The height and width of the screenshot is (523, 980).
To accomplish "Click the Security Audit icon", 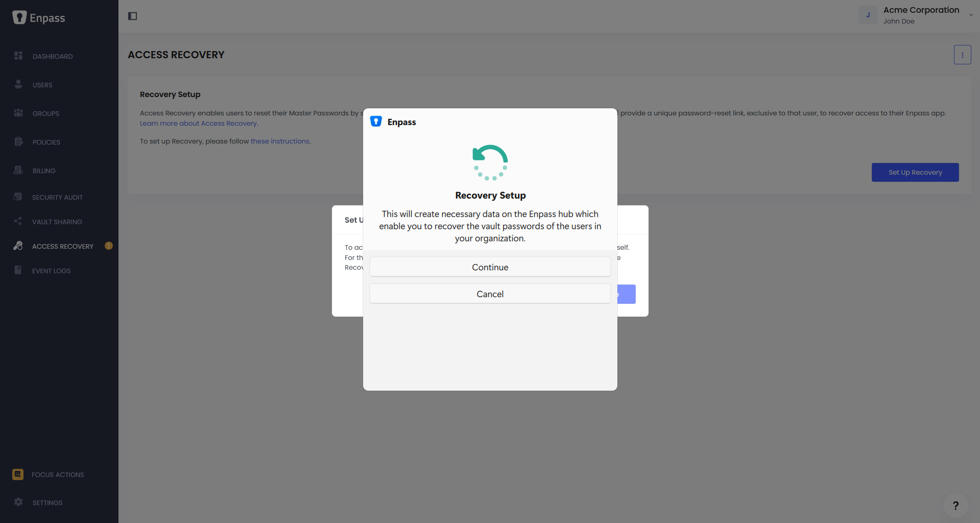I will (x=18, y=197).
